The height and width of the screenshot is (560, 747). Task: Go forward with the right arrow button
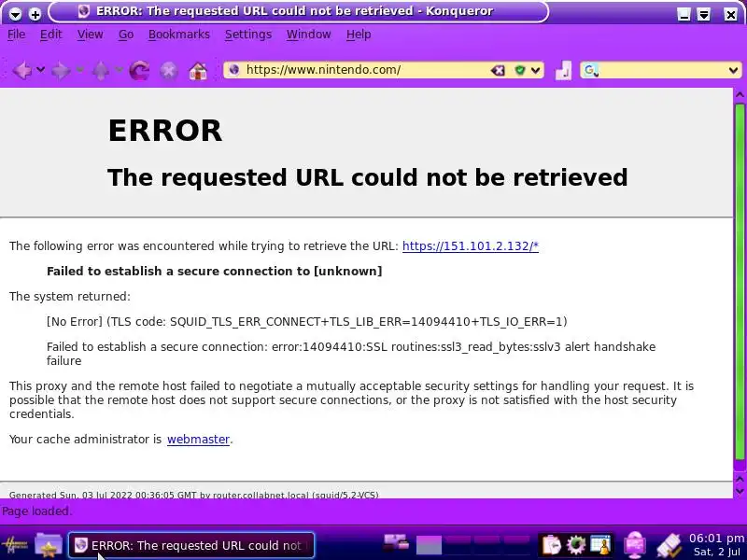pos(61,71)
